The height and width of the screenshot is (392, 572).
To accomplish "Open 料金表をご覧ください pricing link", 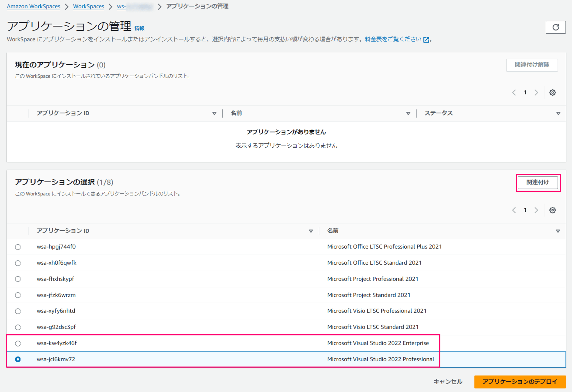I will coord(393,39).
